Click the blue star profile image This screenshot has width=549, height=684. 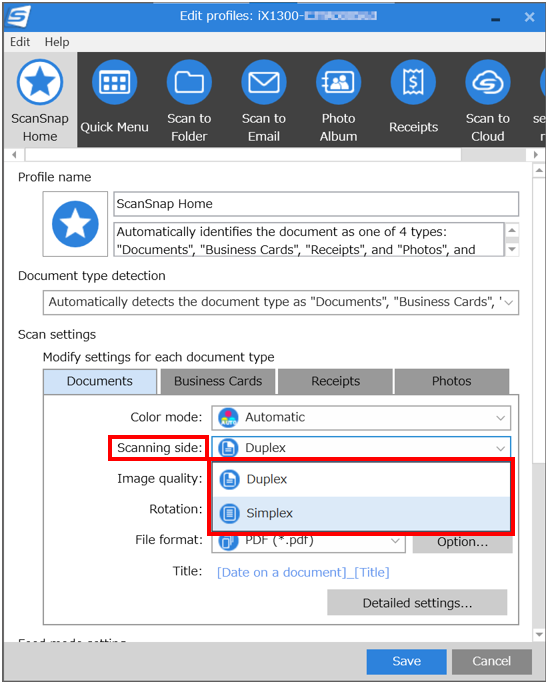click(75, 224)
